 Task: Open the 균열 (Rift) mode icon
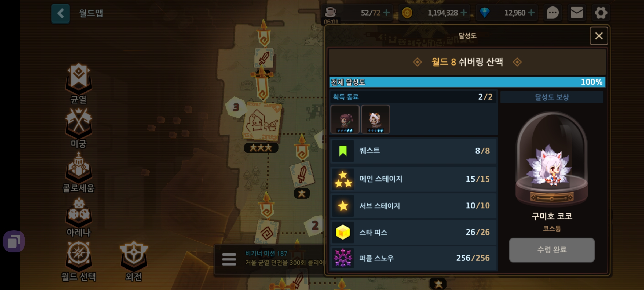click(79, 84)
